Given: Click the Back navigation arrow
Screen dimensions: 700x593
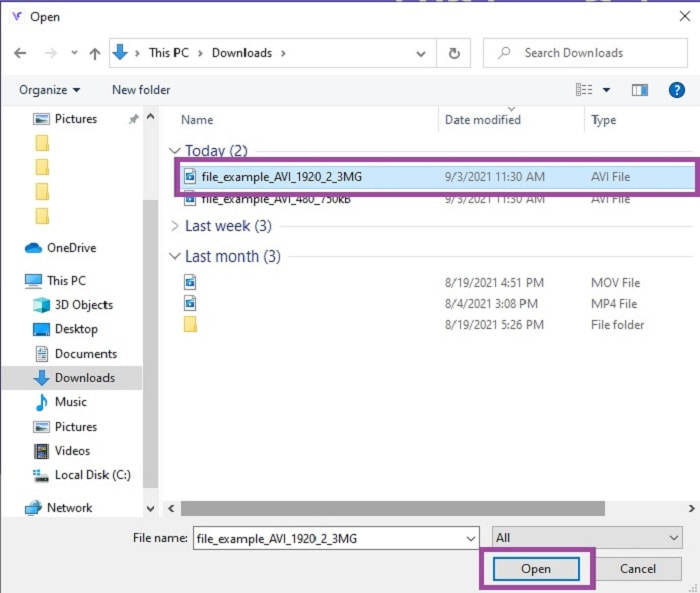Looking at the screenshot, I should 22,53.
